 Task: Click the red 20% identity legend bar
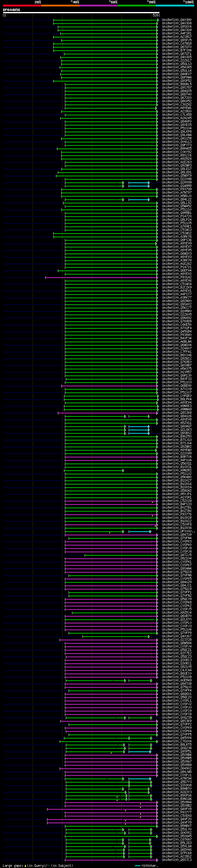22,6
